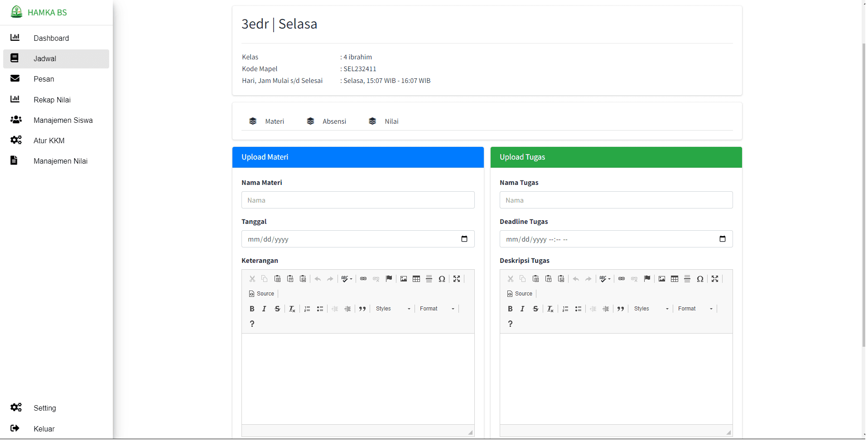Open the Dashboard sidebar item

point(56,38)
